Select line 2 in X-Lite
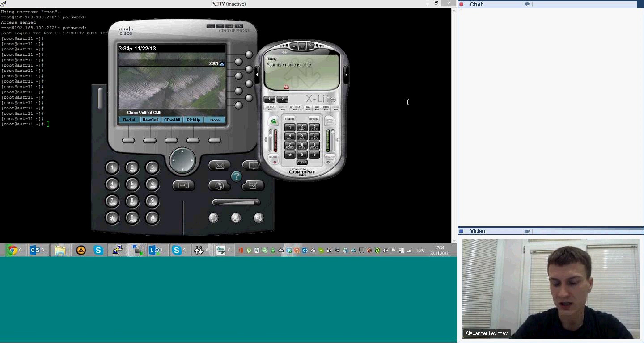Image resolution: width=644 pixels, height=343 pixels. point(283,99)
